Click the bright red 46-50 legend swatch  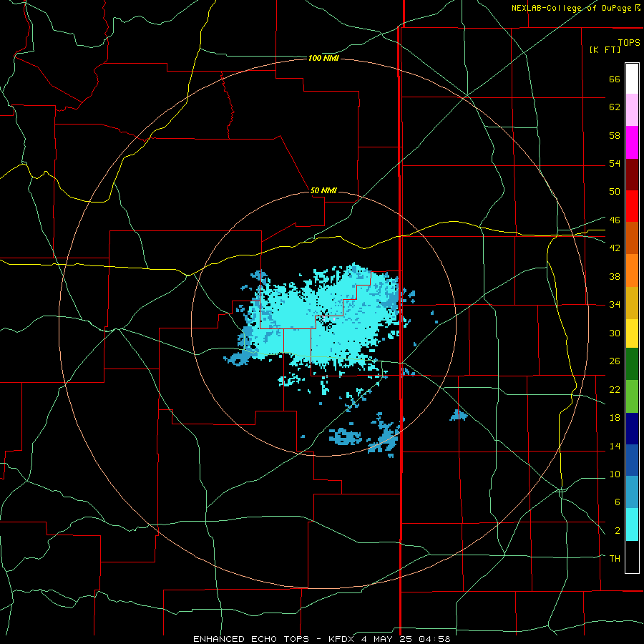click(632, 206)
